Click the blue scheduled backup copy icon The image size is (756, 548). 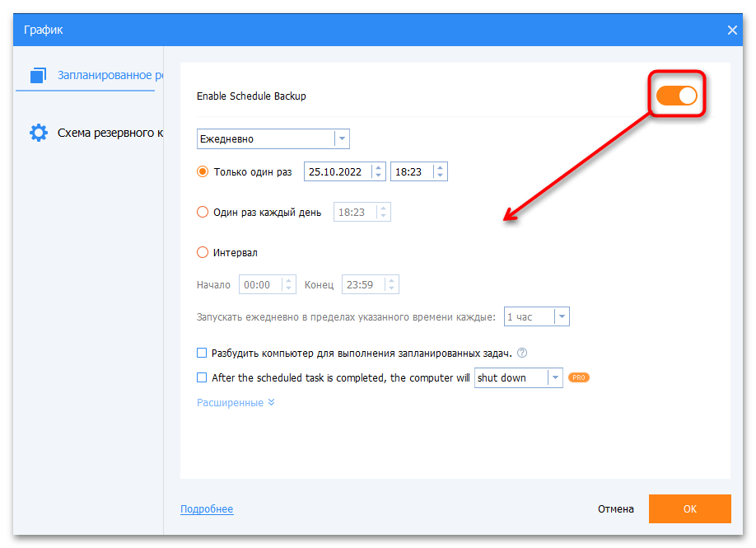[x=38, y=75]
